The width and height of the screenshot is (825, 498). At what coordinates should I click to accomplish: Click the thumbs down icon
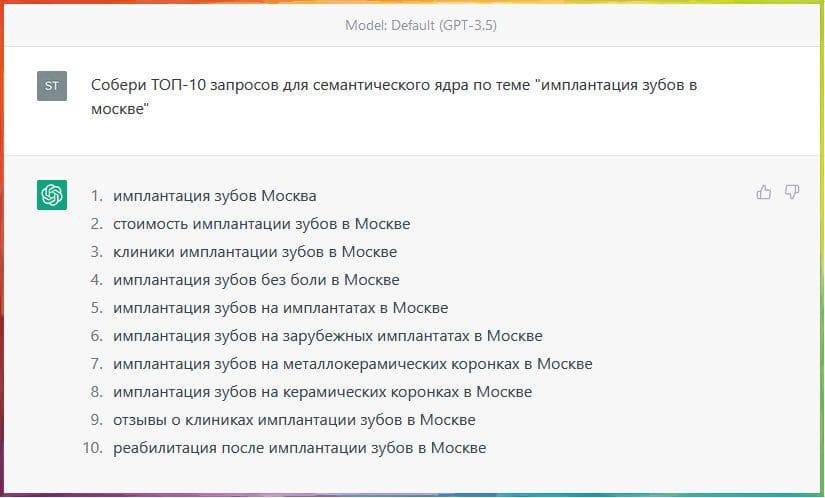(x=792, y=192)
